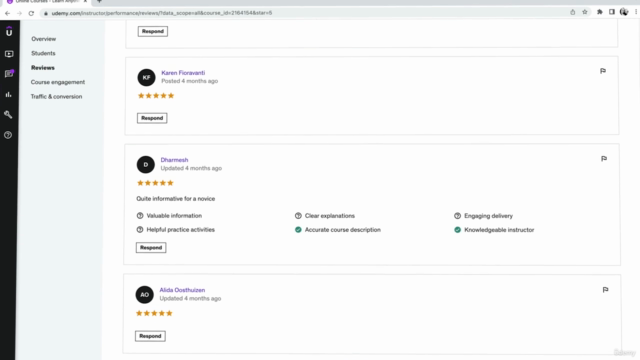Click the browser back arrow

coord(7,13)
